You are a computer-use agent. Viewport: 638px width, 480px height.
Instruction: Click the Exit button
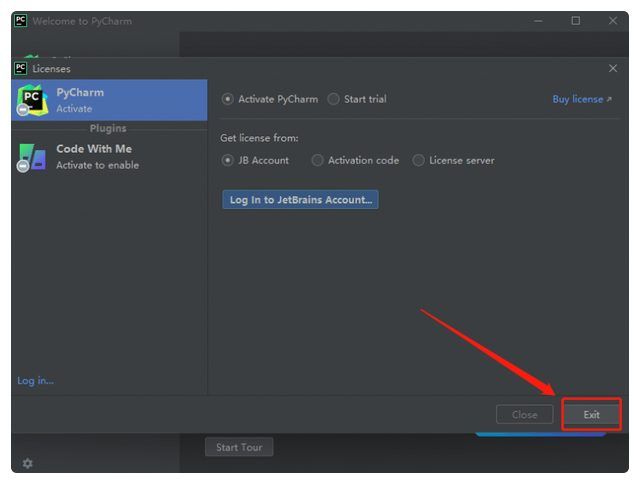click(591, 415)
